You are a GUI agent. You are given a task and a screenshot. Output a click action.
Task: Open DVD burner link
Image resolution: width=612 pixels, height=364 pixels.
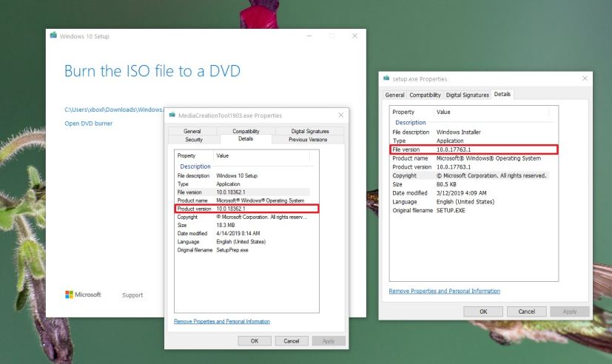(89, 124)
